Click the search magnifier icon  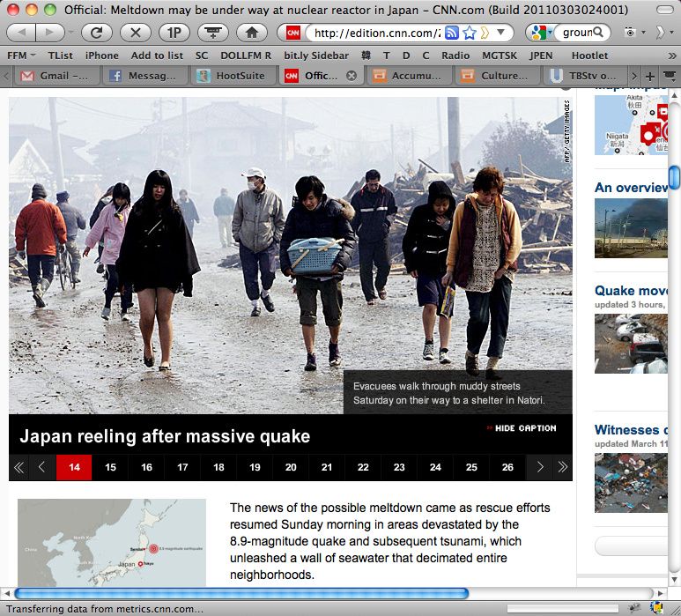pyautogui.click(x=597, y=33)
